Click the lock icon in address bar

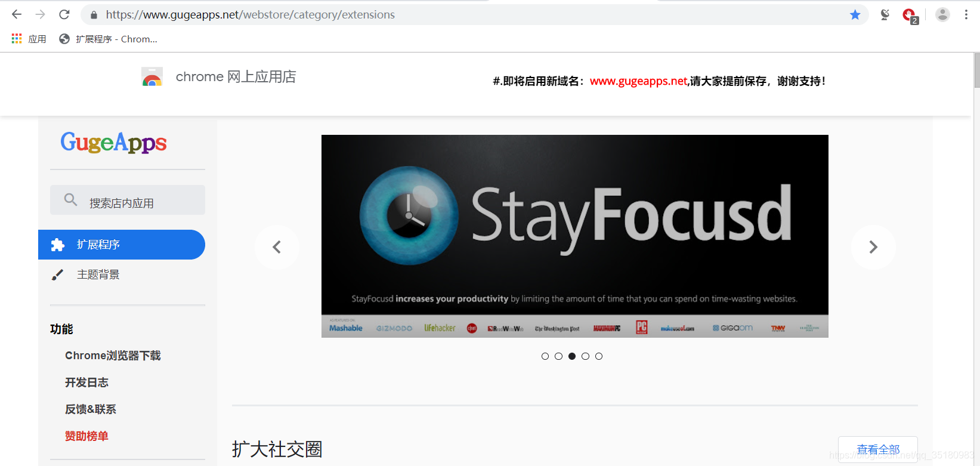(93, 15)
